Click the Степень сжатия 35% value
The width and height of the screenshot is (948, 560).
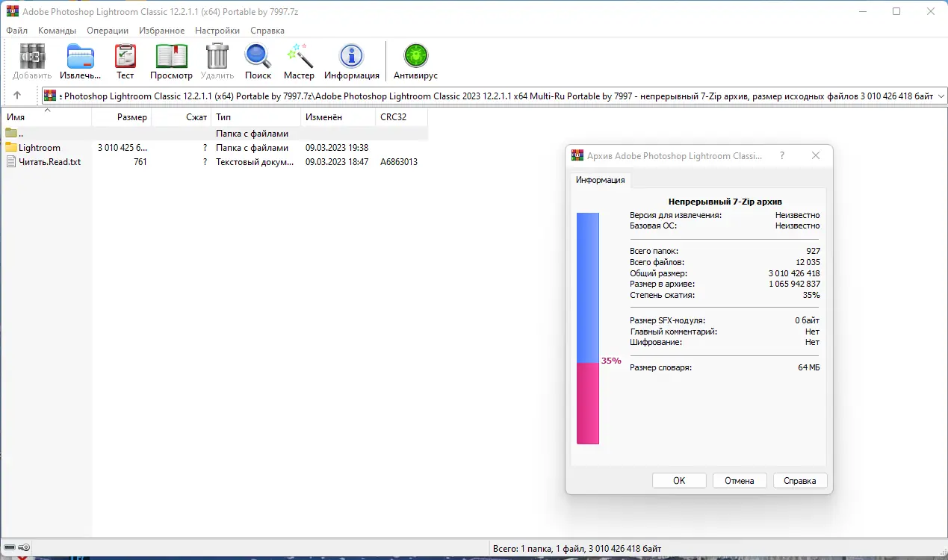point(812,295)
